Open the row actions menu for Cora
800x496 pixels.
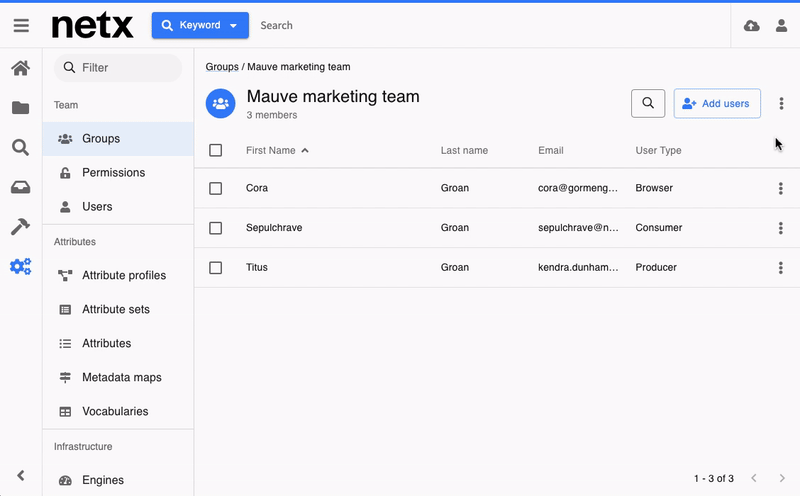[781, 188]
